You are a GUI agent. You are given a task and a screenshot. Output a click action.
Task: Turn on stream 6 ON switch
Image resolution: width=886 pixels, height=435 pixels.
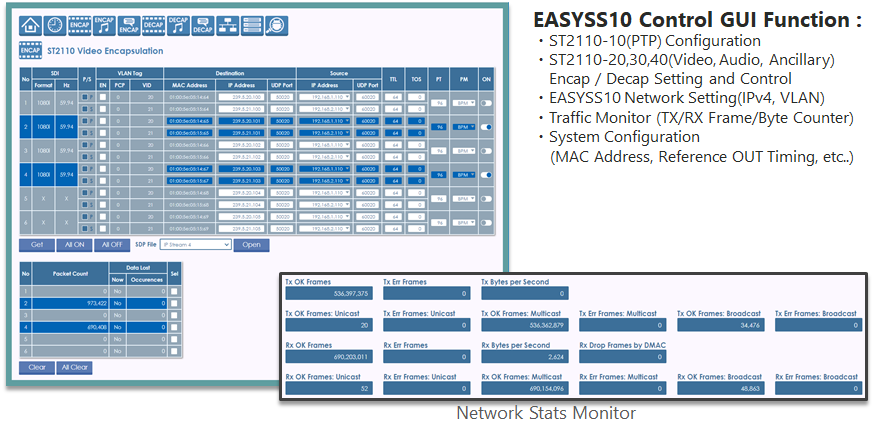486,223
